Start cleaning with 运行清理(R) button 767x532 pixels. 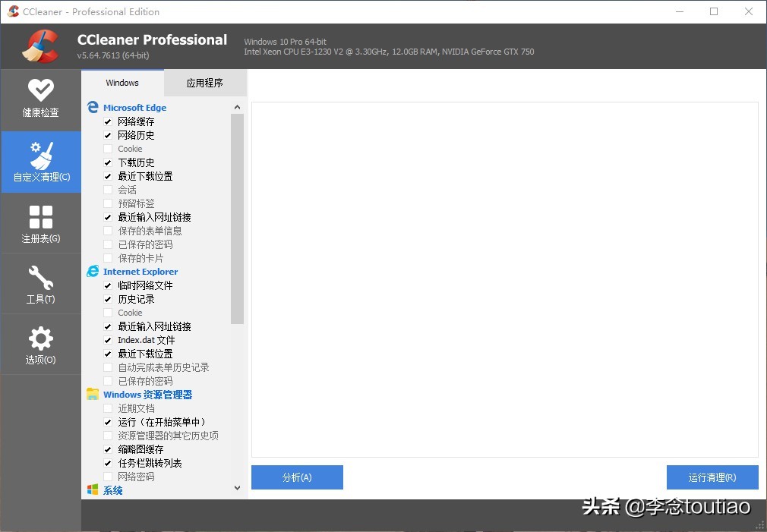(x=712, y=477)
